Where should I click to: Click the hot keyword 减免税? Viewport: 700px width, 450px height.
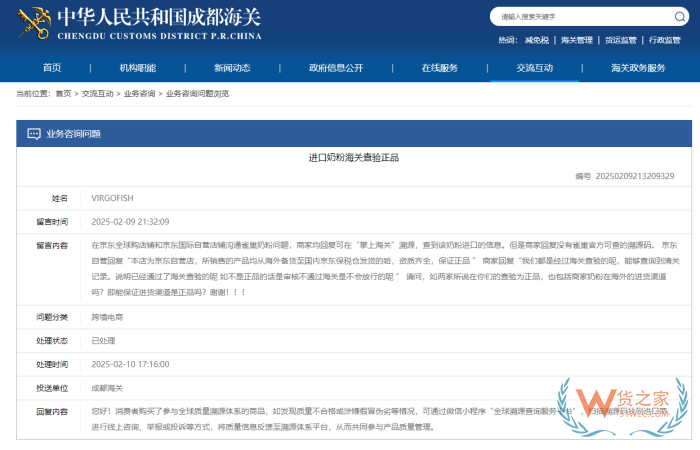[537, 40]
